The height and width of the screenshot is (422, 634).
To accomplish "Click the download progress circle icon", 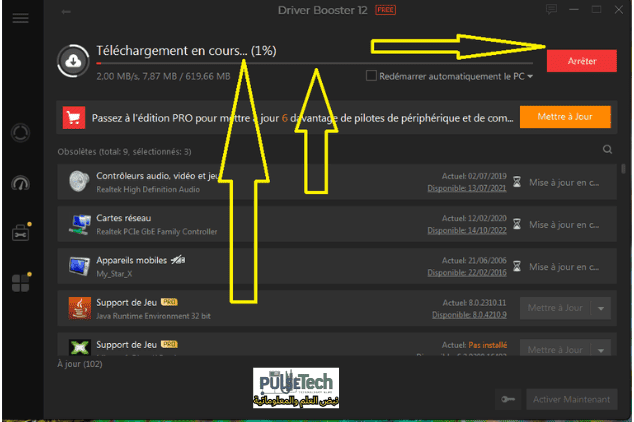I will coord(73,61).
